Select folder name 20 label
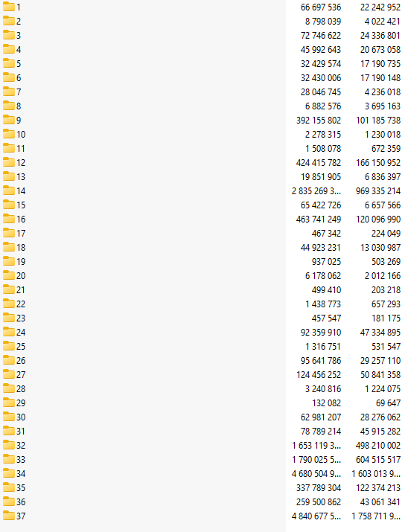Image resolution: width=405 pixels, height=532 pixels. coord(21,275)
